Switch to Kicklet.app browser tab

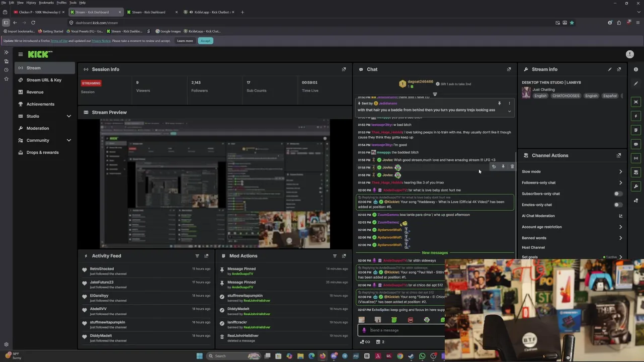point(209,12)
